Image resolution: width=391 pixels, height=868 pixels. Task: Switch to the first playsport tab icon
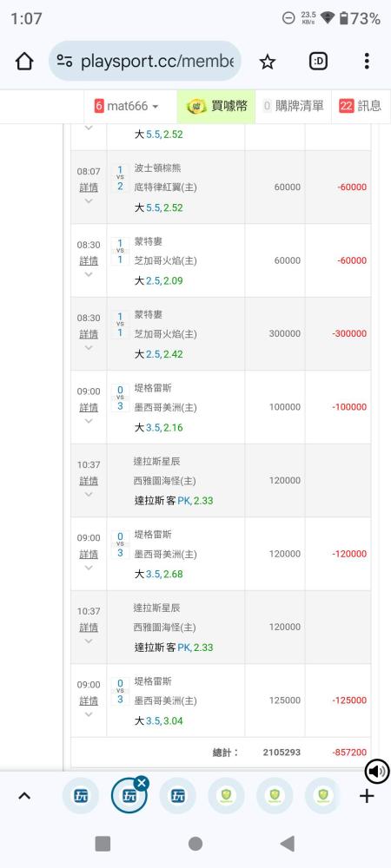(81, 796)
